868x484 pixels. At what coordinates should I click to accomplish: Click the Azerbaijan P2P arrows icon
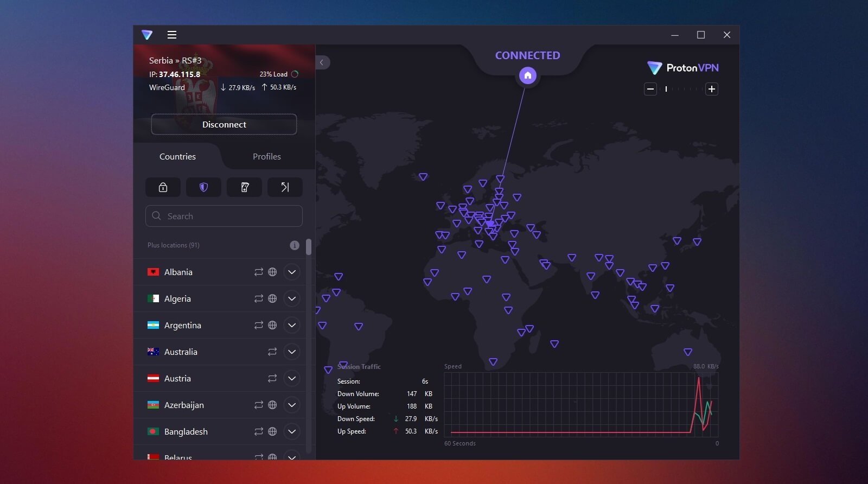[259, 405]
